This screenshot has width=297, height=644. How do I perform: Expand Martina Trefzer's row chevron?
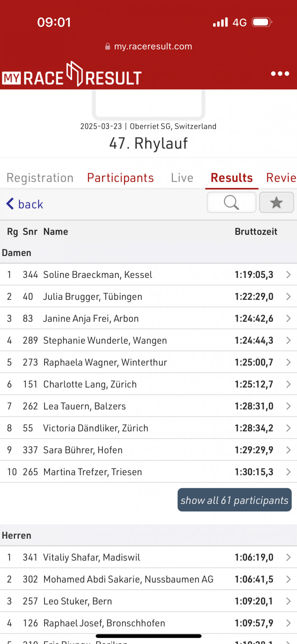pyautogui.click(x=288, y=472)
